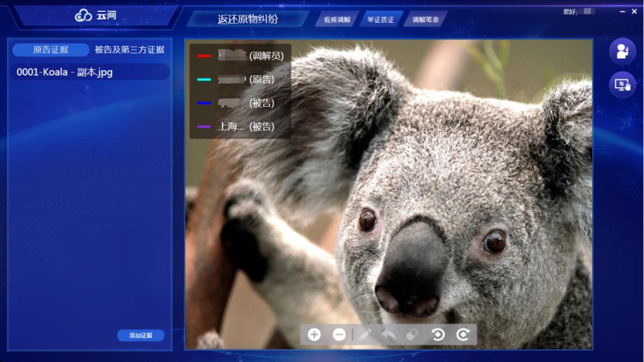Open the participant icon on right sidebar
The width and height of the screenshot is (644, 362).
coord(622,51)
